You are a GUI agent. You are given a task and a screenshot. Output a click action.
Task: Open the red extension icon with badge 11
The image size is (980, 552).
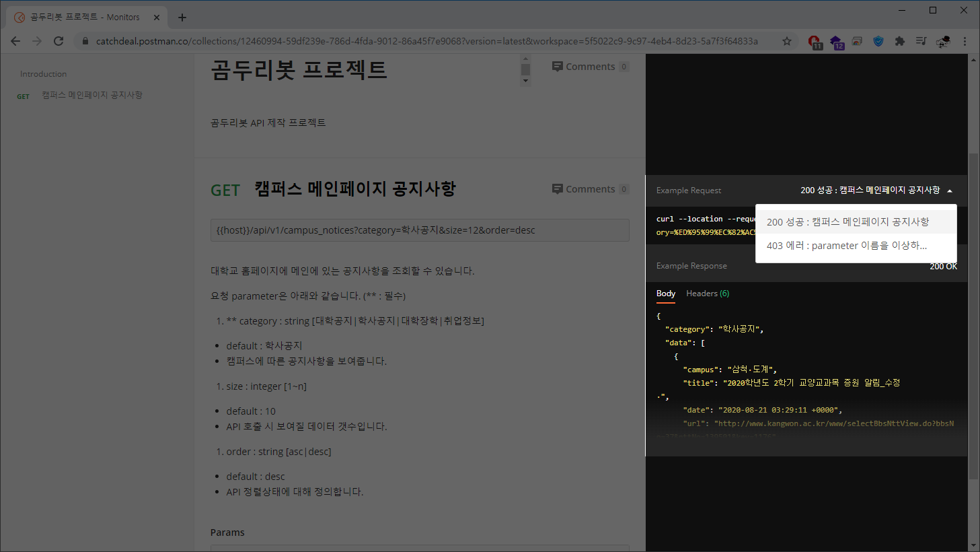pos(815,42)
